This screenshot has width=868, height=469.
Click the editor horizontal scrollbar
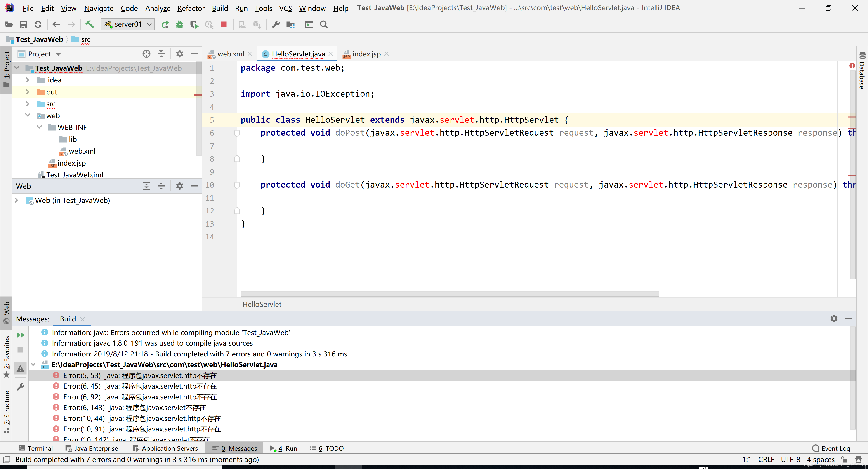[450, 294]
